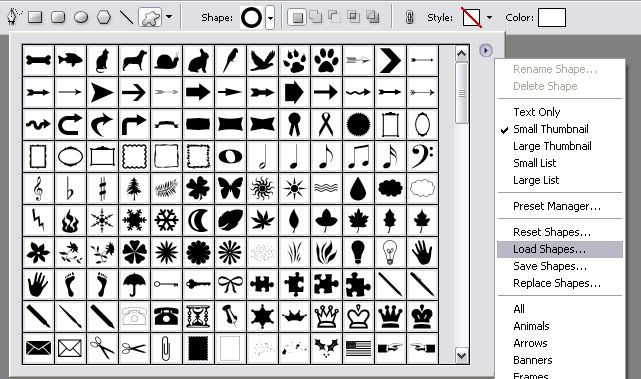Select the Line tool

tap(127, 17)
